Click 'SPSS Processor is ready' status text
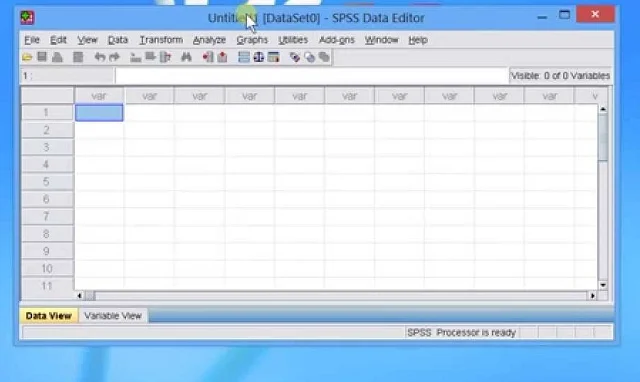The height and width of the screenshot is (382, 640). [x=462, y=333]
